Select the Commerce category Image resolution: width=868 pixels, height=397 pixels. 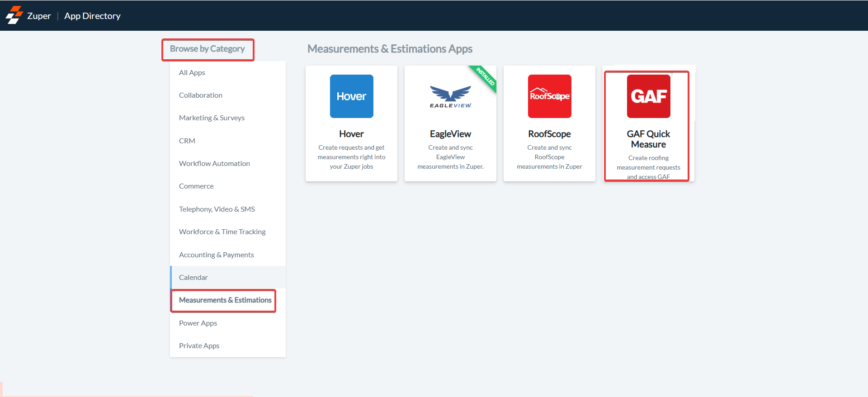pyautogui.click(x=228, y=186)
